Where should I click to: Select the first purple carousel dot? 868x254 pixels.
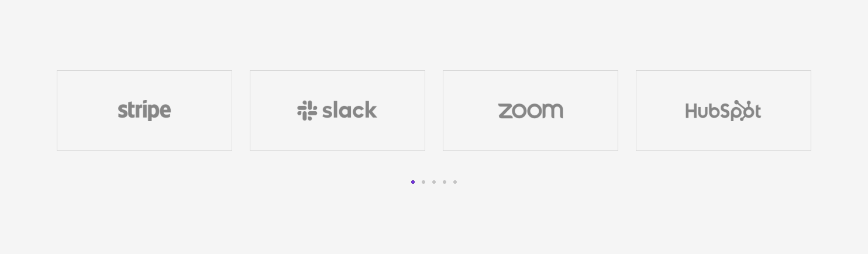[413, 182]
